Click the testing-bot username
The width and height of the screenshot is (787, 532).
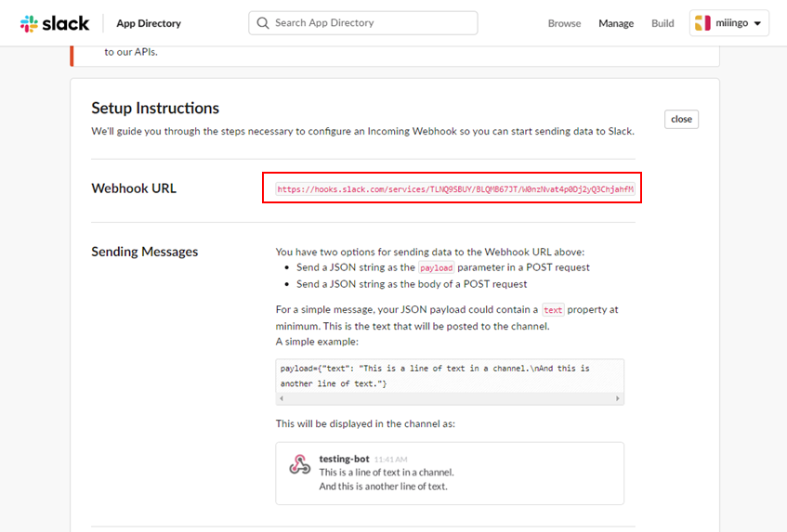(x=345, y=459)
